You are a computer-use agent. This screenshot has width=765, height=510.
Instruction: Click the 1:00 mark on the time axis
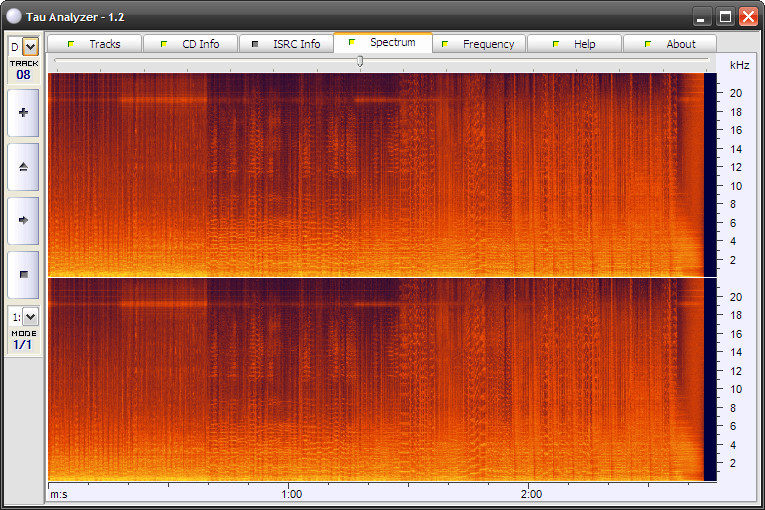click(x=291, y=494)
